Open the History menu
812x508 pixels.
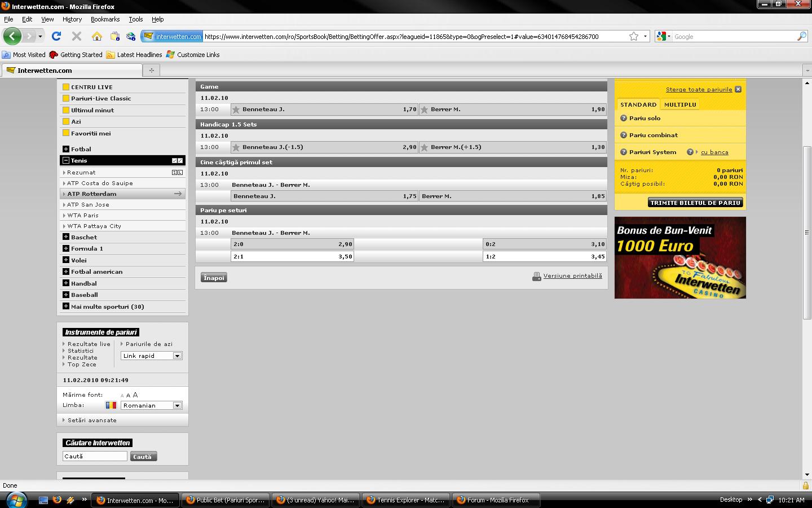(x=72, y=19)
